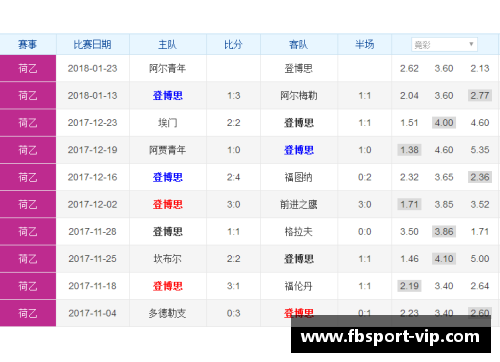Click highlighted odds 1.38 on 阿贾青年 row
This screenshot has height=362, width=500.
(409, 150)
